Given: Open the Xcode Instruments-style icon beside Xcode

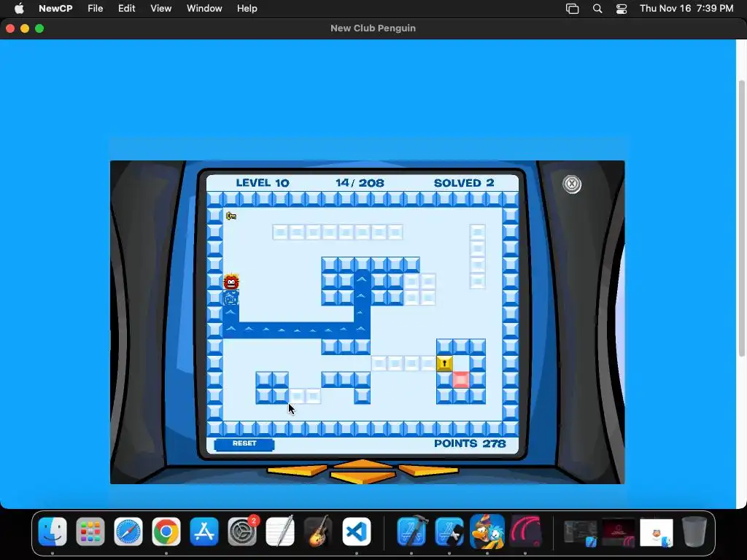Looking at the screenshot, I should (x=449, y=532).
